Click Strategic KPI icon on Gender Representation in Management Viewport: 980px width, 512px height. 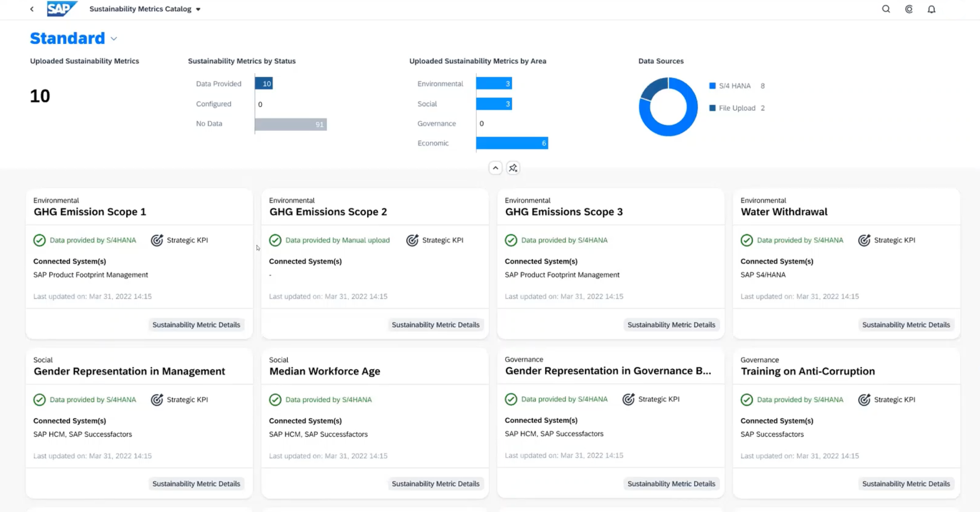[157, 399]
